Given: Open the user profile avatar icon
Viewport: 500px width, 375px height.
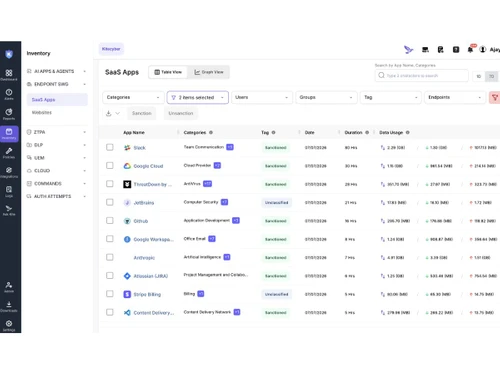Looking at the screenshot, I should pos(482,49).
